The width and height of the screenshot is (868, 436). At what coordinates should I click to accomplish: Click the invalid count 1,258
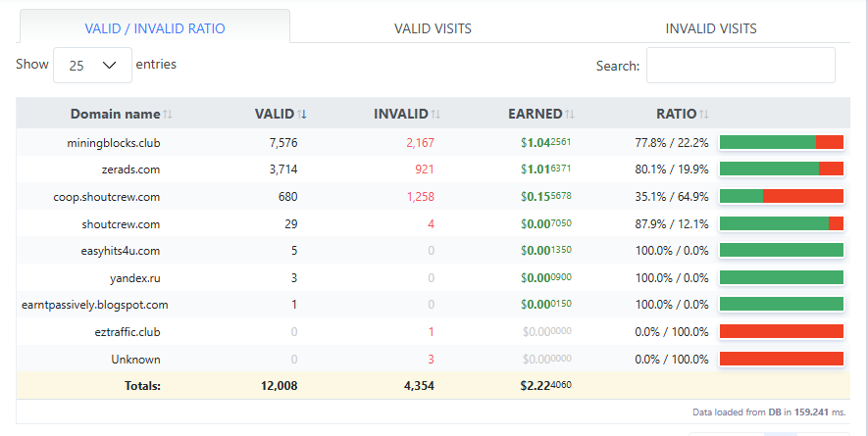(420, 197)
